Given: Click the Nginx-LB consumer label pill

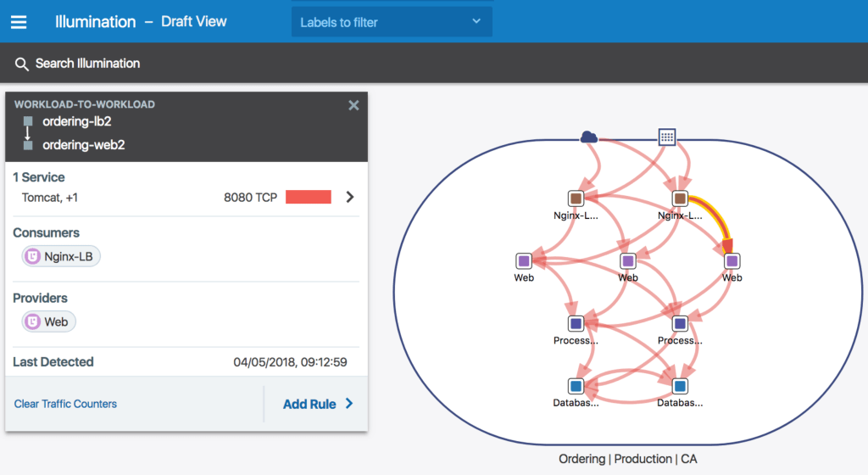Looking at the screenshot, I should (x=61, y=256).
